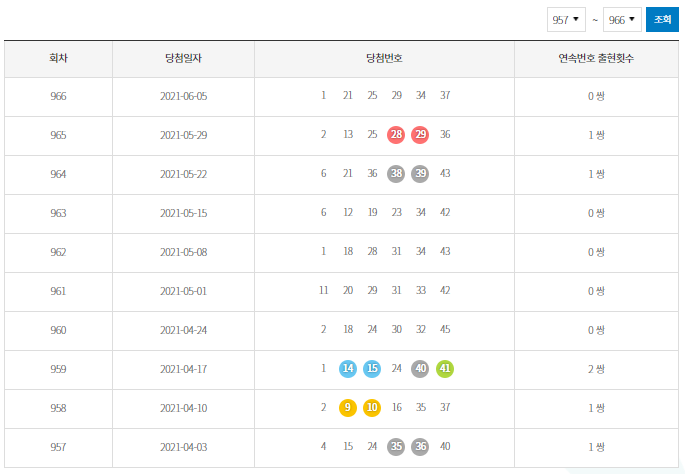Select round number 963 cell

point(59,213)
